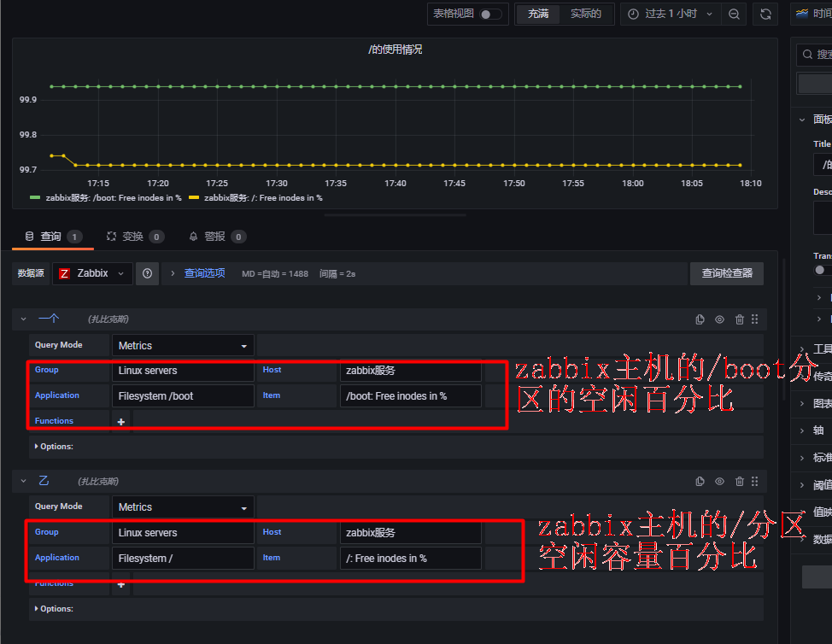
Task: Add a function with plus in query 一个
Action: (121, 422)
